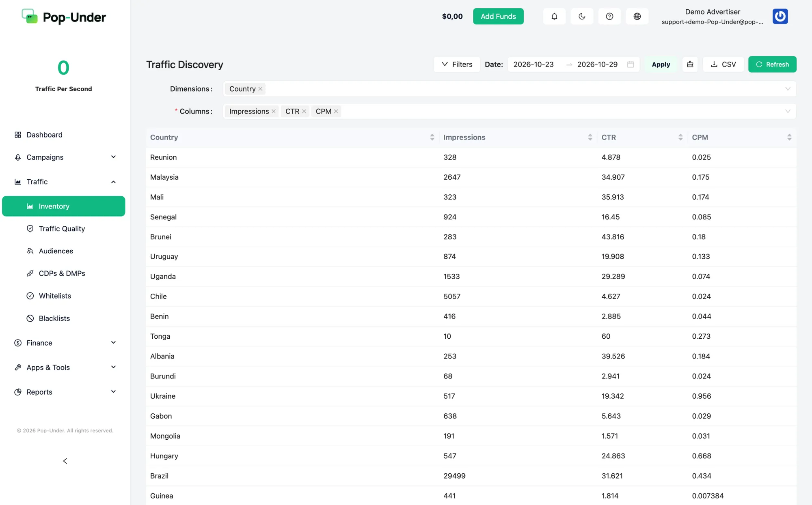Screen dimensions: 812x505
Task: Edit the start date 2026-10-23
Action: pyautogui.click(x=533, y=64)
